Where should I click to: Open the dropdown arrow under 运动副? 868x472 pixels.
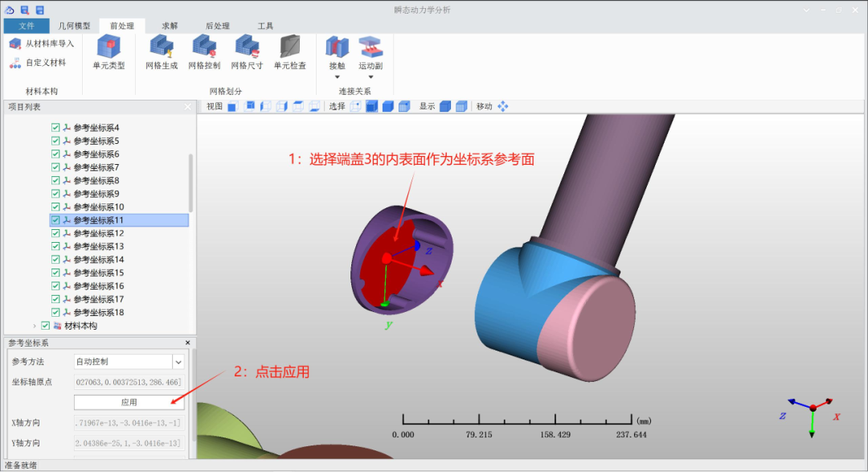pyautogui.click(x=371, y=77)
